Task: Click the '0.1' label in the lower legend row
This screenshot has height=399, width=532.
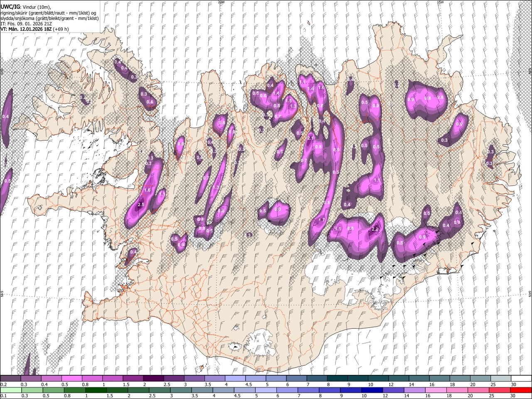Action: (3, 396)
